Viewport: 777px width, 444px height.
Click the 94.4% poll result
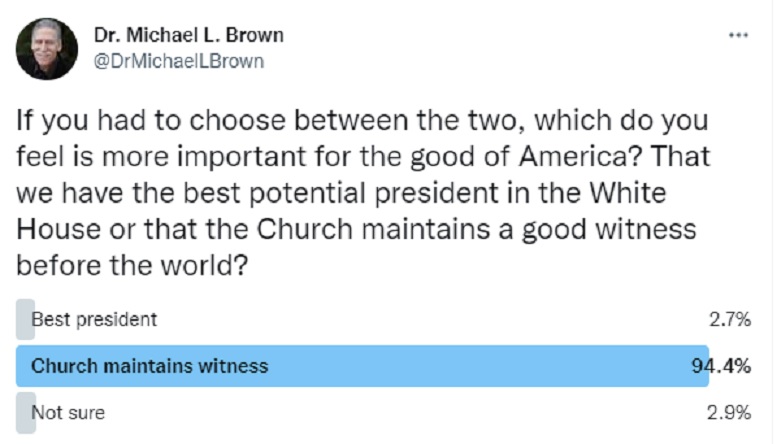(721, 366)
